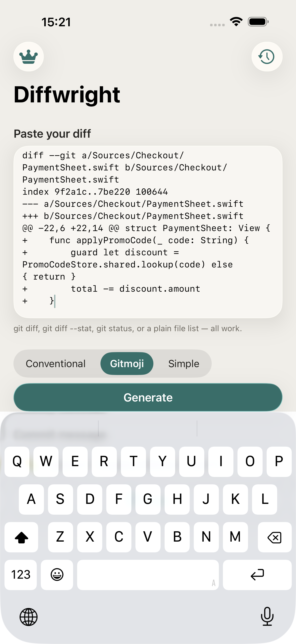Select the Gitmoji commit style
296x644 pixels.
click(127, 364)
